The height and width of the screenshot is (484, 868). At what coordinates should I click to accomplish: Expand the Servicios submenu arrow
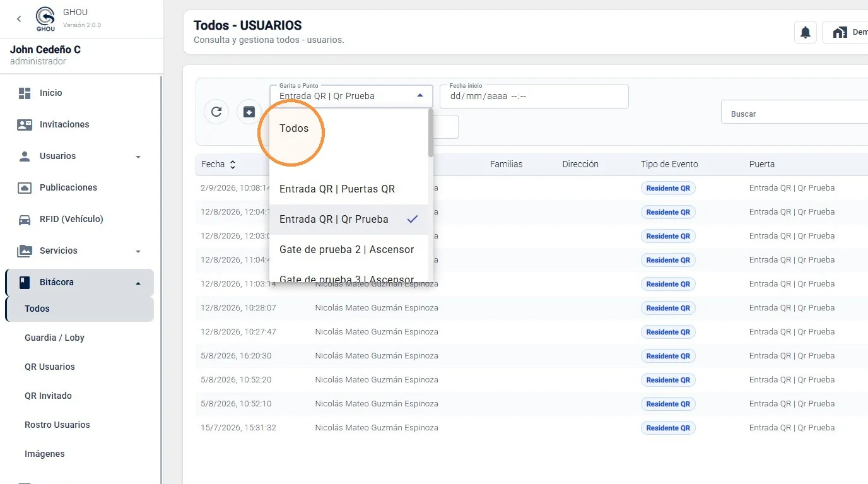point(138,252)
